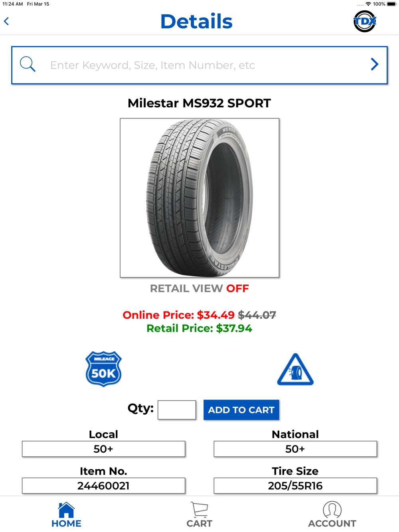Select the National stock 50+ field
Viewport: 399px width, 532px height.
click(x=295, y=449)
